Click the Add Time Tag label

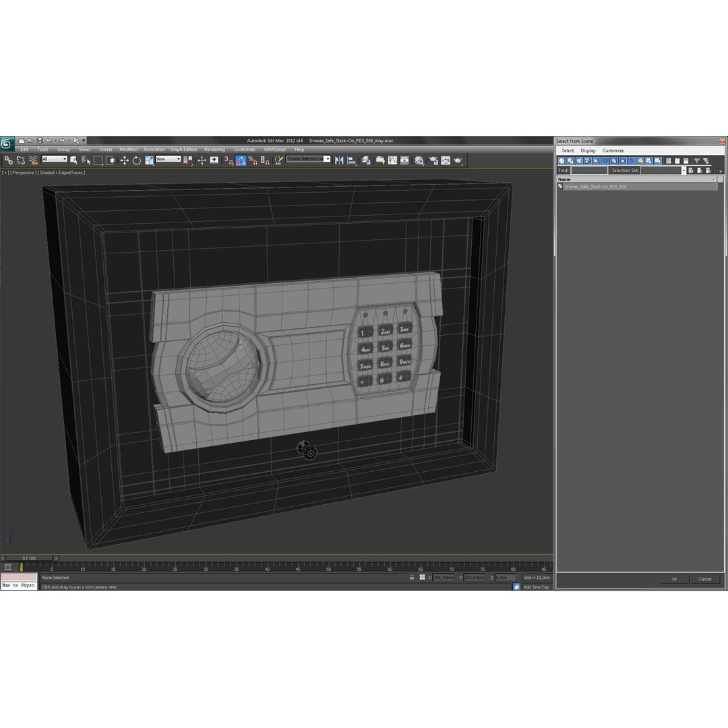[536, 587]
